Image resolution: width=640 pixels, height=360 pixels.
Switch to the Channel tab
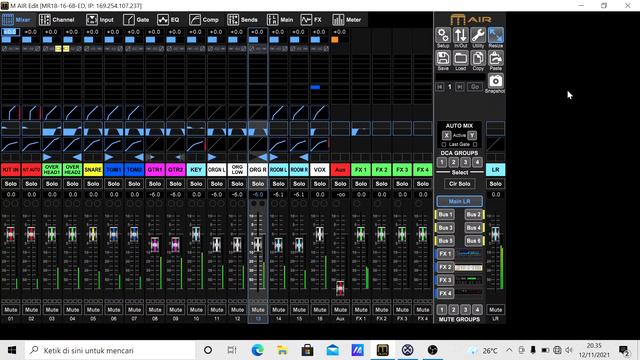click(57, 20)
